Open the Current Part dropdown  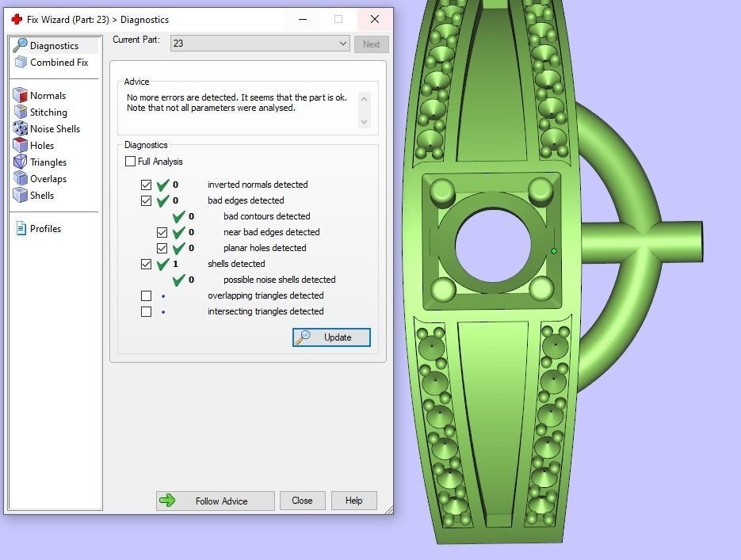click(x=260, y=44)
